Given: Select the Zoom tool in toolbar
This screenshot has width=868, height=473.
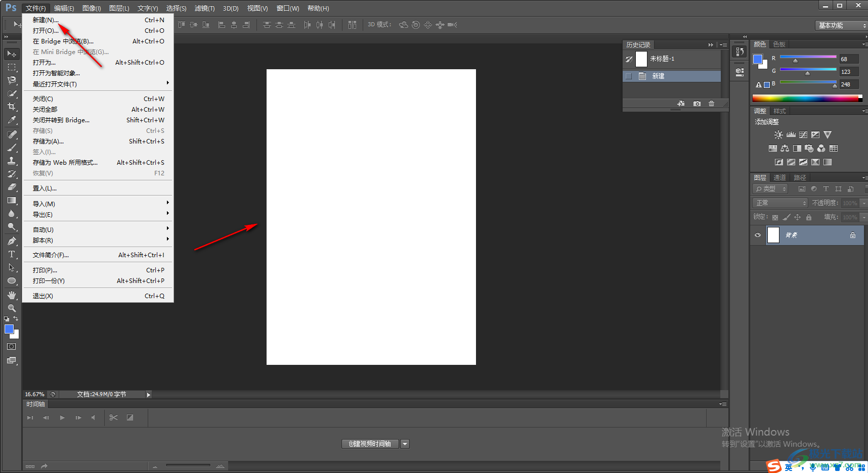Looking at the screenshot, I should [12, 308].
